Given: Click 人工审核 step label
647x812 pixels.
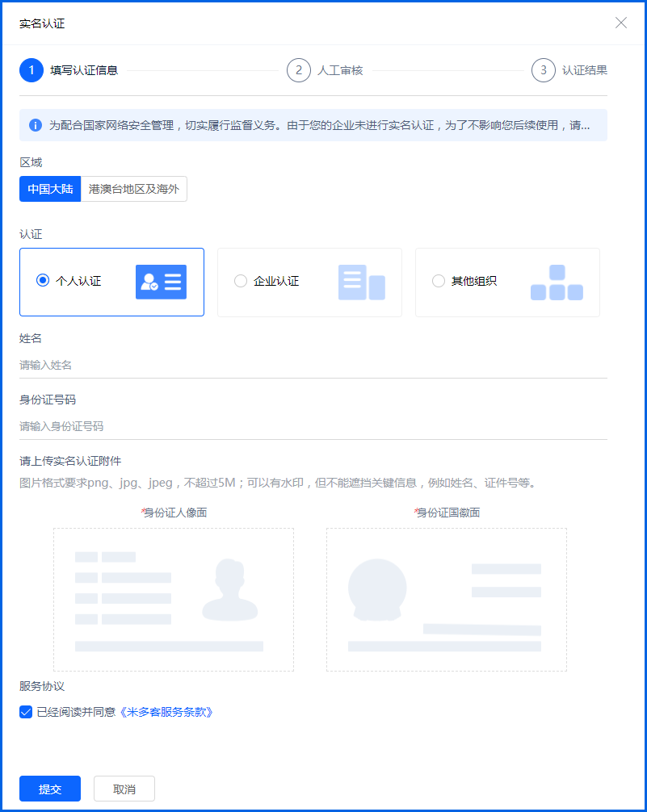Looking at the screenshot, I should (340, 70).
